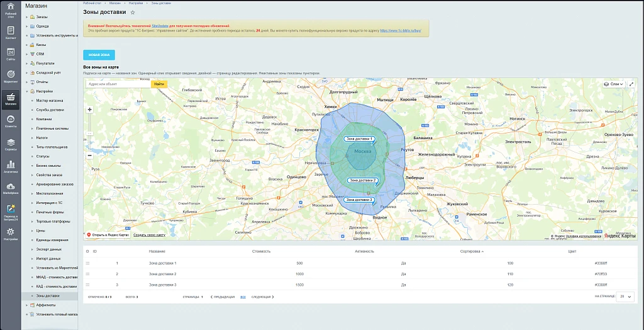Zoom out of the map with the minus button
The width and height of the screenshot is (644, 330).
pyautogui.click(x=90, y=156)
